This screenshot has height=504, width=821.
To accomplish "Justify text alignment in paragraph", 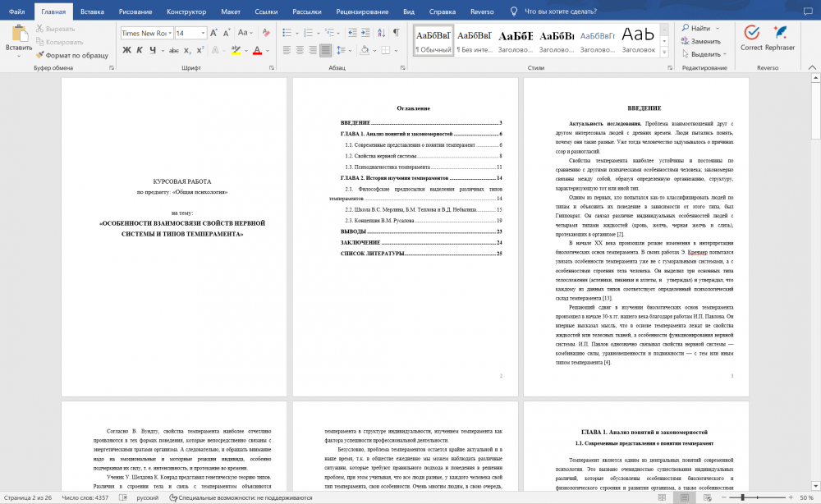I will pos(325,50).
